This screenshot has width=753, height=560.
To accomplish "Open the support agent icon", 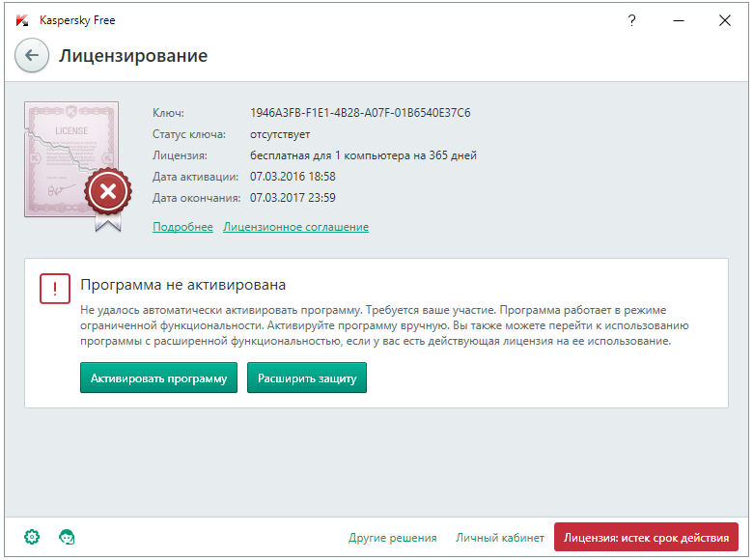I will click(67, 537).
